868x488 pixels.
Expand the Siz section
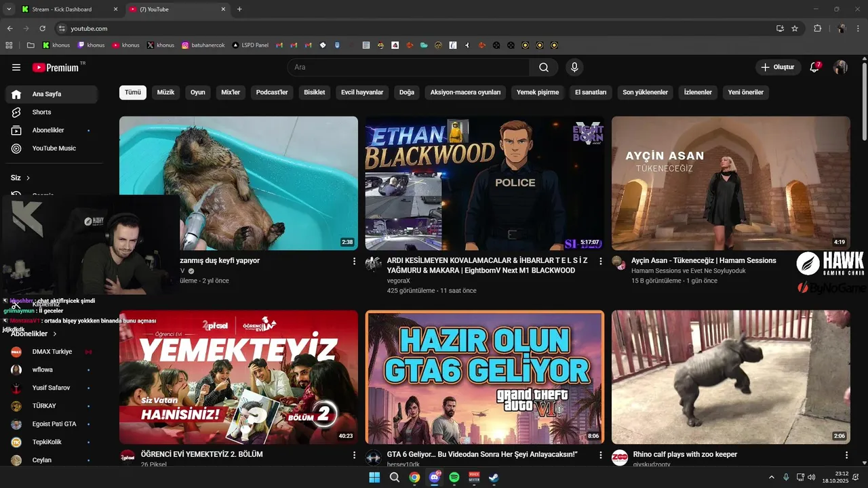pyautogui.click(x=20, y=178)
